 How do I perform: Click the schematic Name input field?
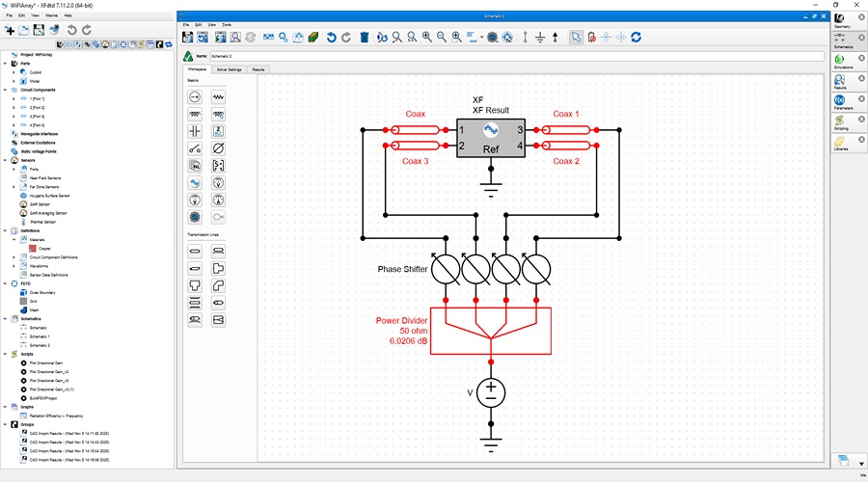517,56
